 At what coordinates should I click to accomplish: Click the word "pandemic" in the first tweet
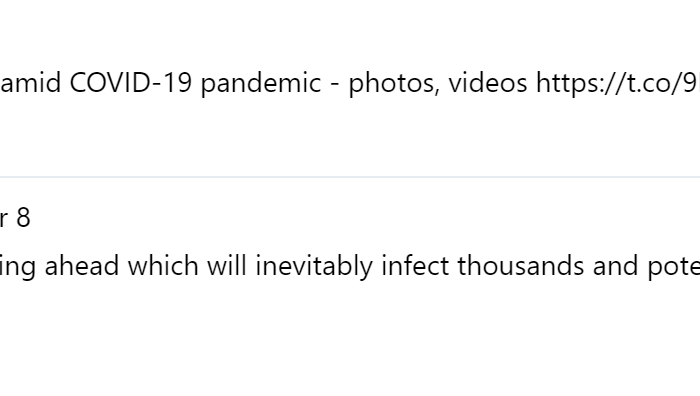[x=261, y=83]
